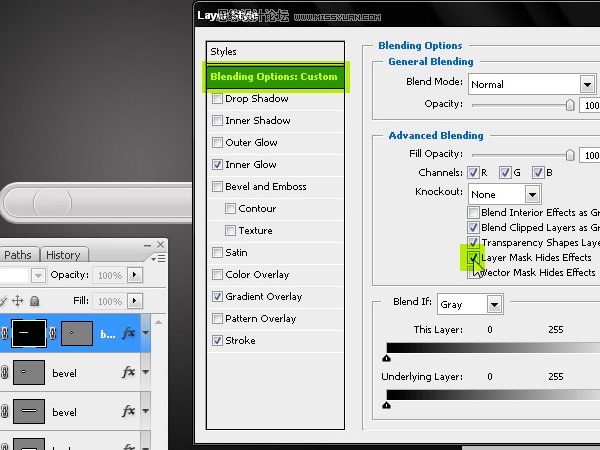Click the lock image pixels brush icon

click(3, 301)
